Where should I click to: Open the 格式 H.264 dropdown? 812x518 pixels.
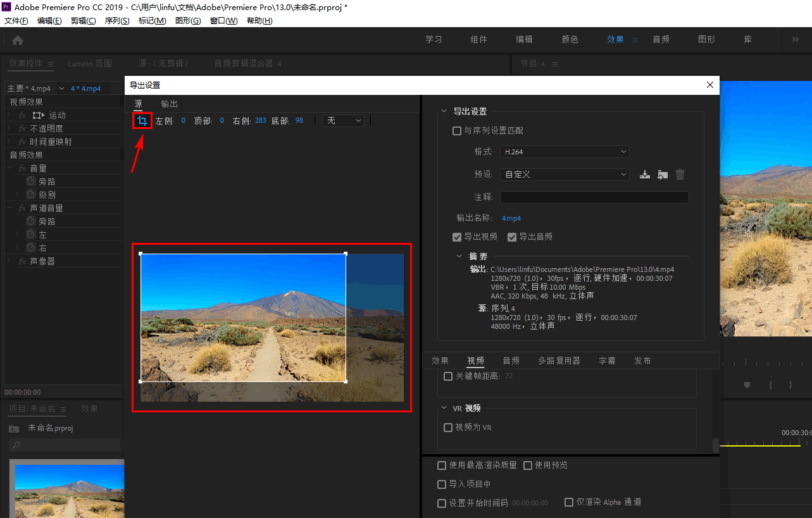[x=563, y=151]
